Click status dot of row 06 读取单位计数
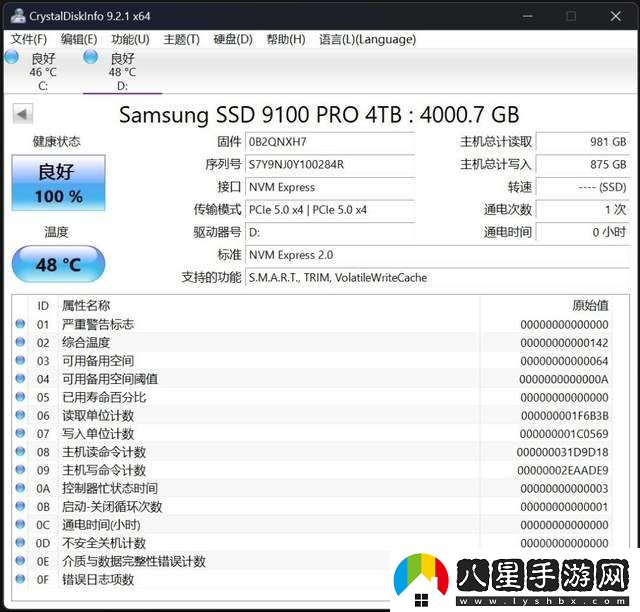 pyautogui.click(x=20, y=415)
